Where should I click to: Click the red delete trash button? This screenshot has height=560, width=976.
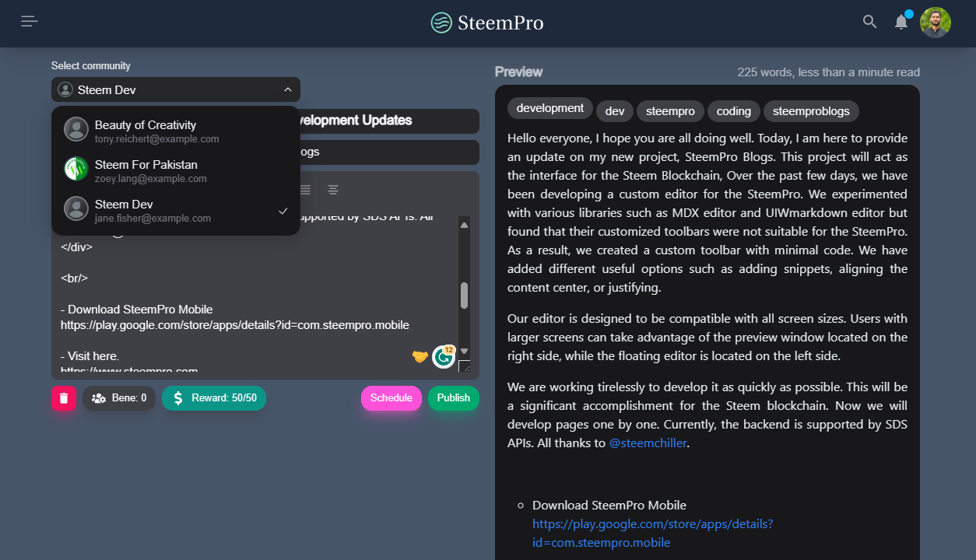(x=64, y=398)
